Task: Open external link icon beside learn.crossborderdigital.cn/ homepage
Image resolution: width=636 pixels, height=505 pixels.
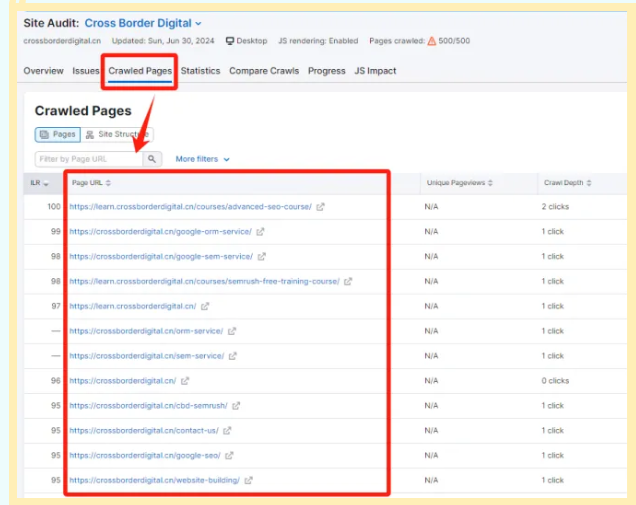Action: click(205, 306)
